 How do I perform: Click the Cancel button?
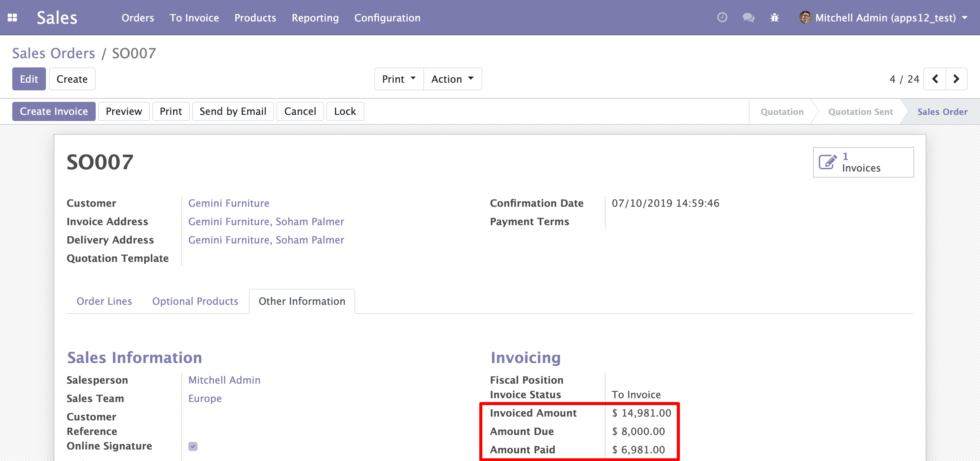pos(300,111)
